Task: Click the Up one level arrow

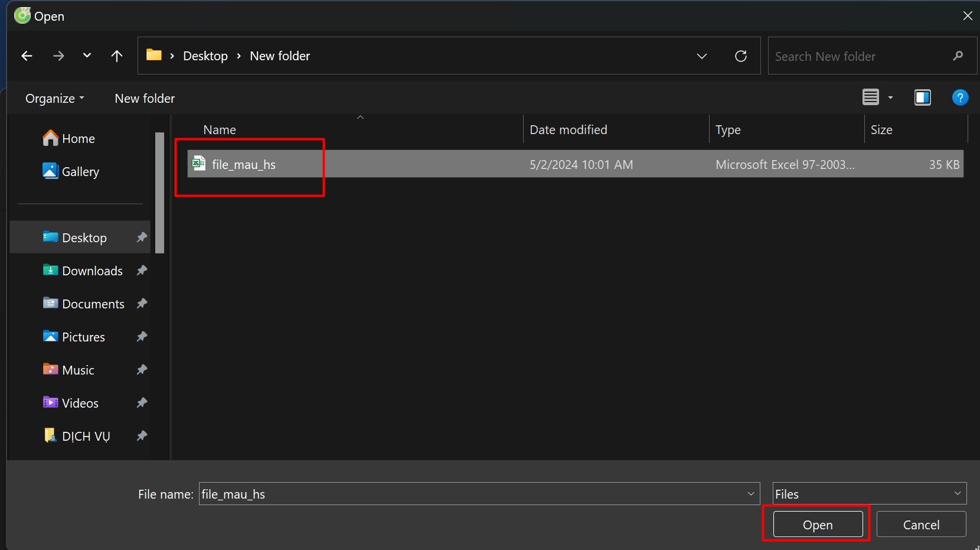Action: tap(117, 56)
